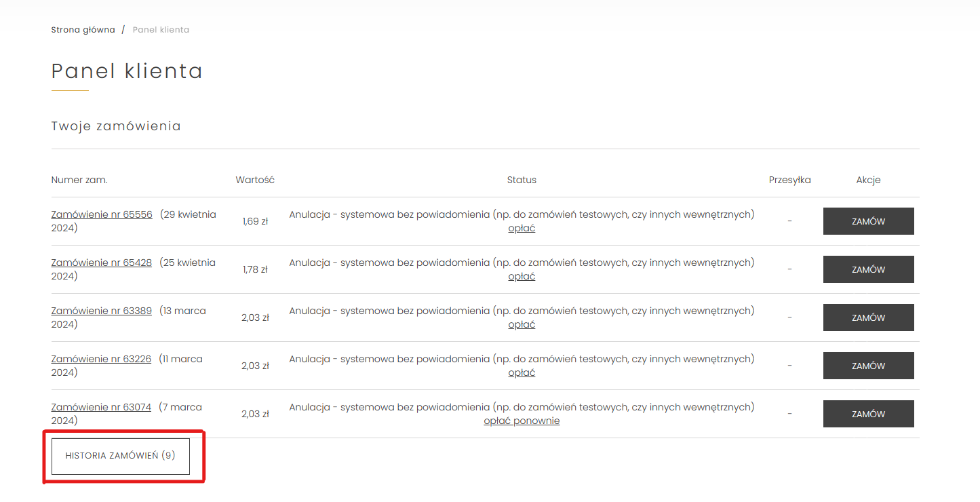Open Zamówienie nr 65428 details
Viewport: 980px width, 502px height.
pyautogui.click(x=102, y=263)
